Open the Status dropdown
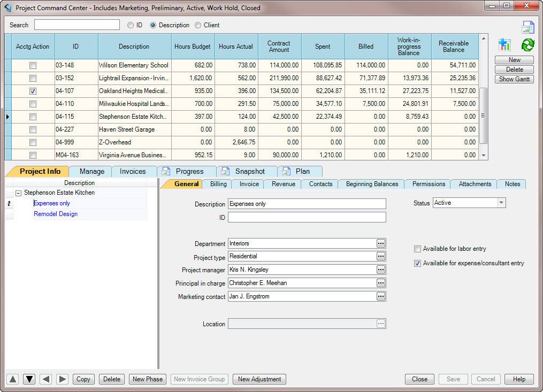The height and width of the screenshot is (392, 543). click(x=501, y=203)
